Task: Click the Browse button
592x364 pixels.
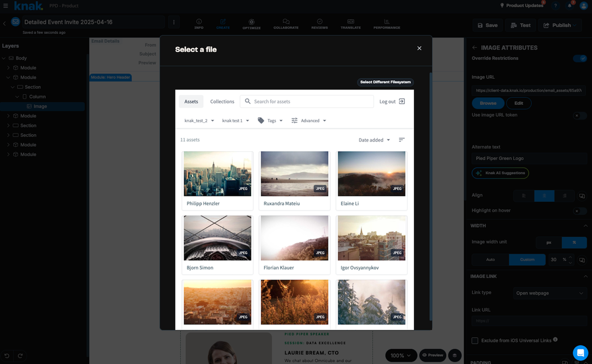Action: click(x=488, y=103)
